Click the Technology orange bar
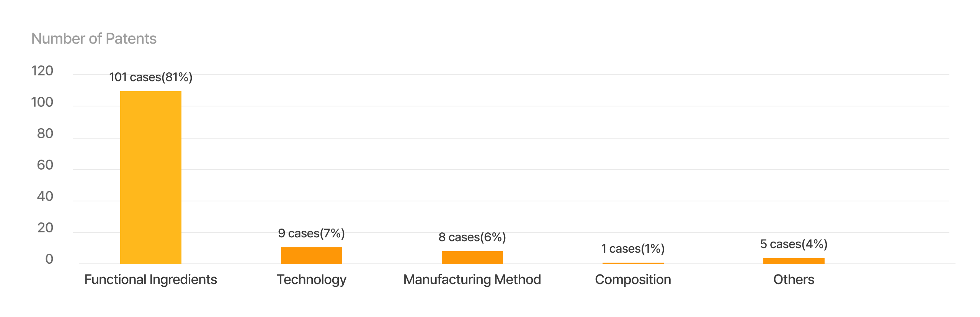 (311, 255)
